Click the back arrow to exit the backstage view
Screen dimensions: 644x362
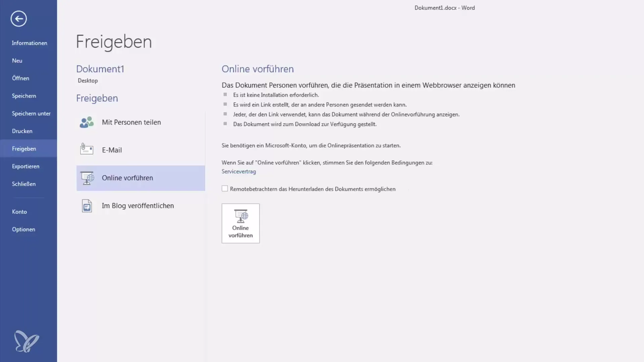click(x=18, y=18)
